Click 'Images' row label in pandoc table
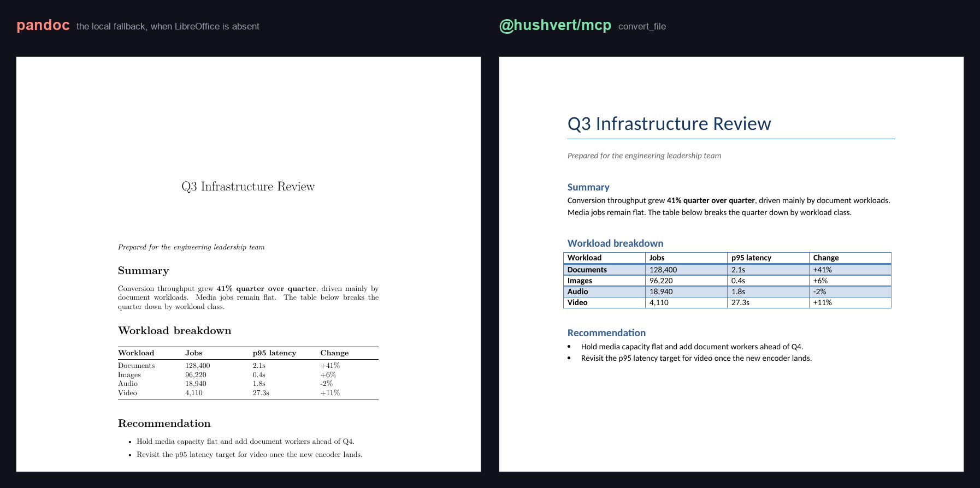Viewport: 980px width, 488px height. [129, 375]
